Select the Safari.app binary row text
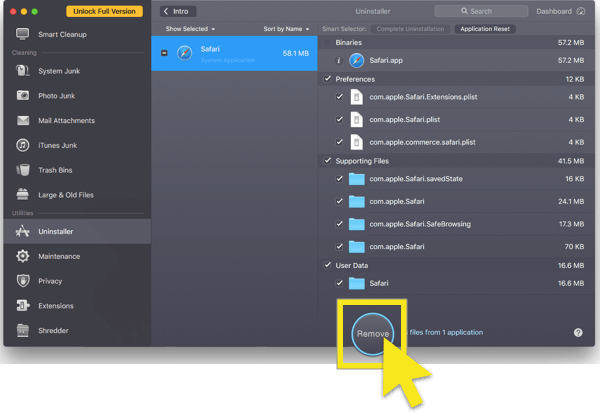The image size is (600, 414). (386, 60)
